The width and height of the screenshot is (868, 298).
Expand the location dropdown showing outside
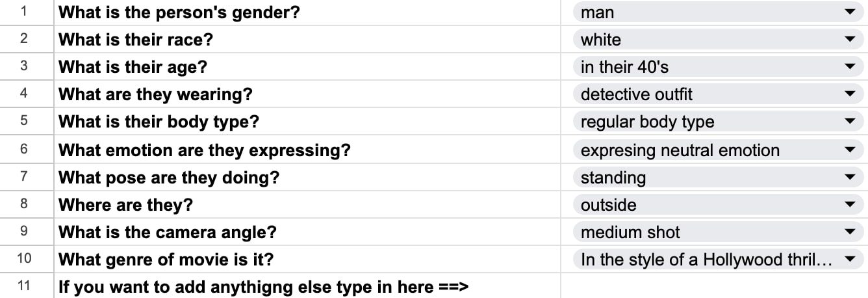tap(849, 205)
